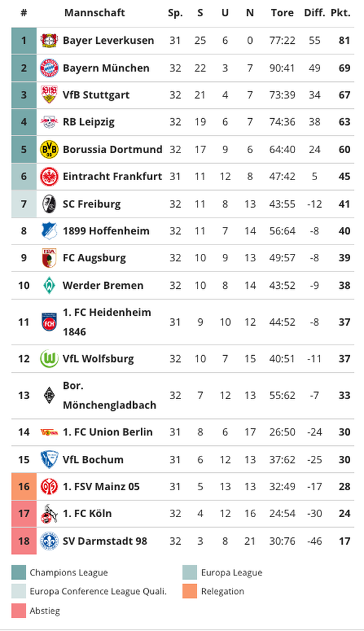Click the 1. FC Köln goat crest
The image size is (364, 631).
49,513
